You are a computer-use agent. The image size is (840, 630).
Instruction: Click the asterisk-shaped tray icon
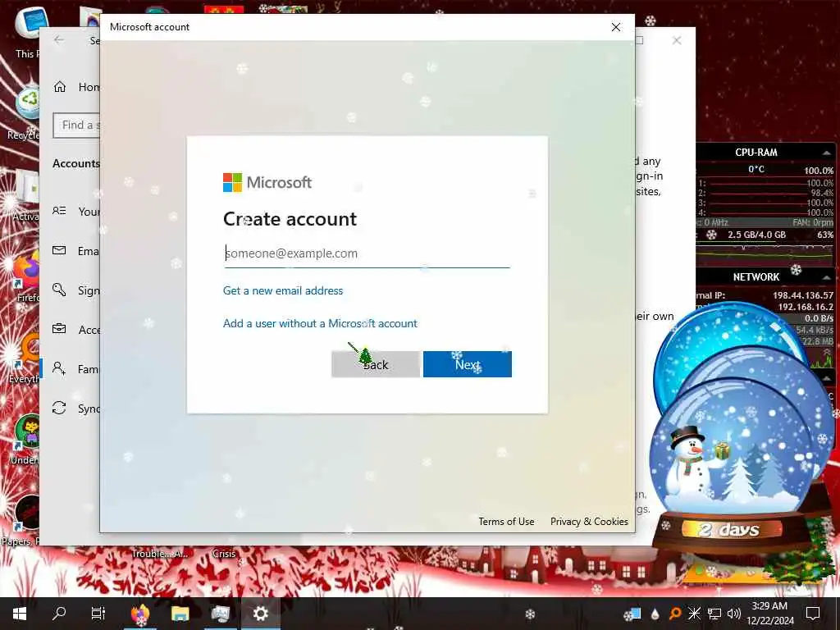(x=694, y=614)
